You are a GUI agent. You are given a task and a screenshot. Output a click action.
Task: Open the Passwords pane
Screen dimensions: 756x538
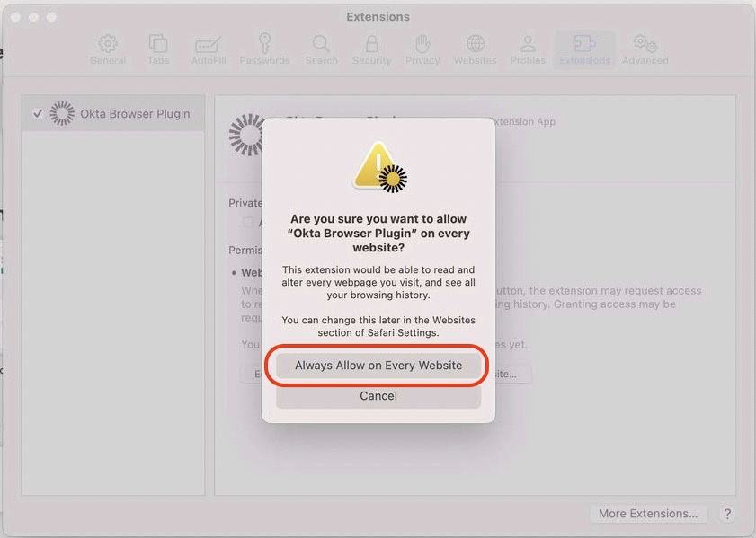tap(264, 49)
